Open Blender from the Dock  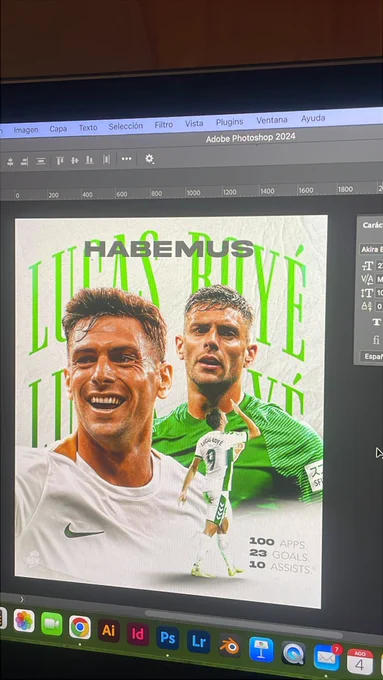coord(229,645)
